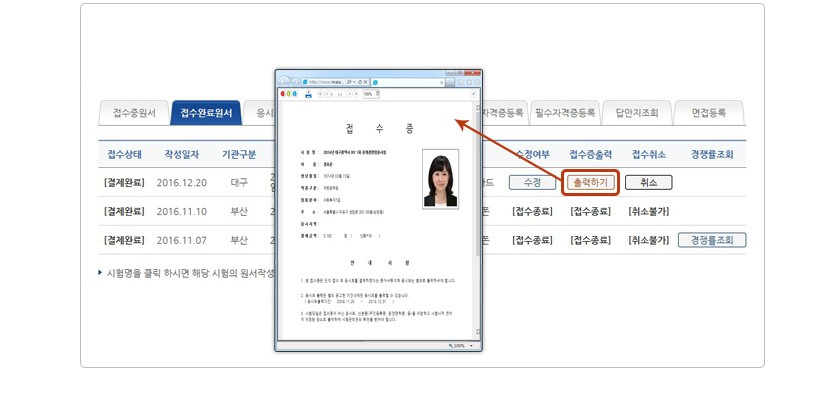Click 대구 in the 기관구분 column
Viewport: 840px width, 395px height.
pyautogui.click(x=239, y=182)
